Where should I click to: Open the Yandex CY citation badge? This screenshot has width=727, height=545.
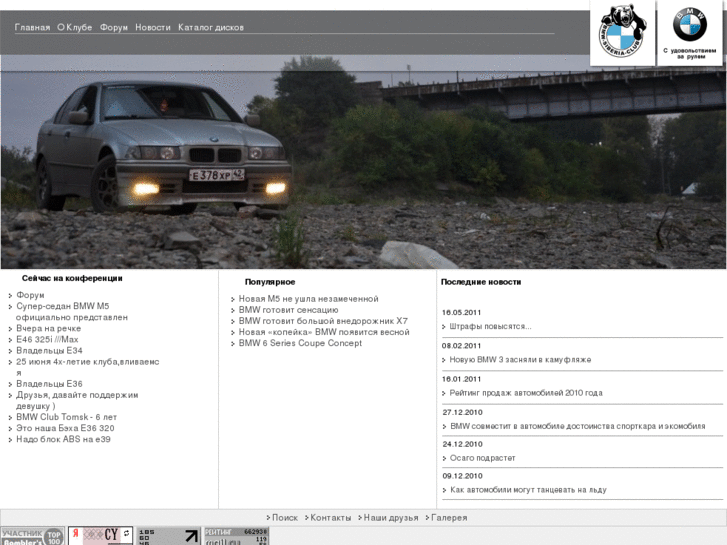coord(101,536)
